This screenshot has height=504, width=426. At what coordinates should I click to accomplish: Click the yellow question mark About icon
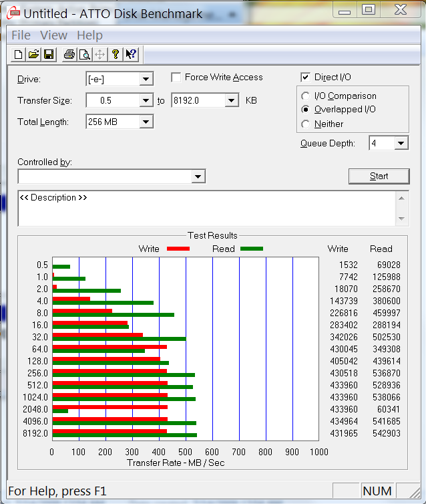[x=116, y=55]
